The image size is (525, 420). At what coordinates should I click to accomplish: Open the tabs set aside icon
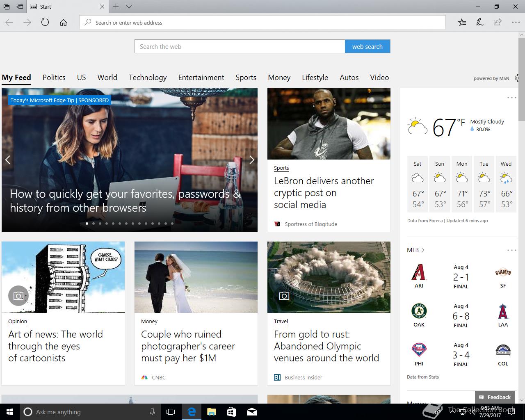click(x=7, y=7)
